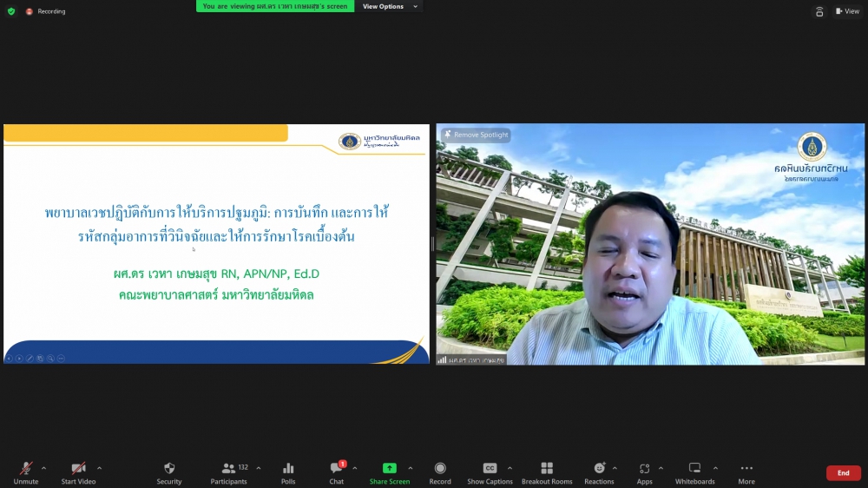Open the Participants panel

click(x=228, y=472)
